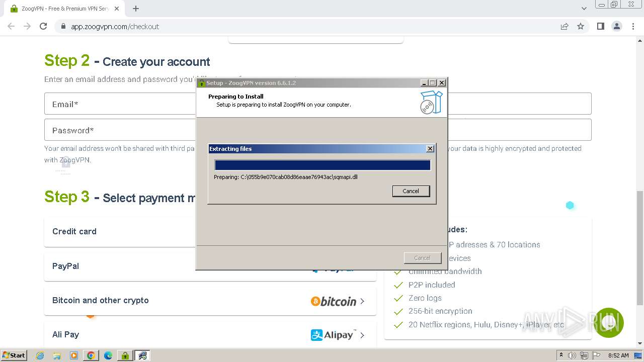Click the bitcoin logo
This screenshot has width=644, height=362.
pos(334,301)
